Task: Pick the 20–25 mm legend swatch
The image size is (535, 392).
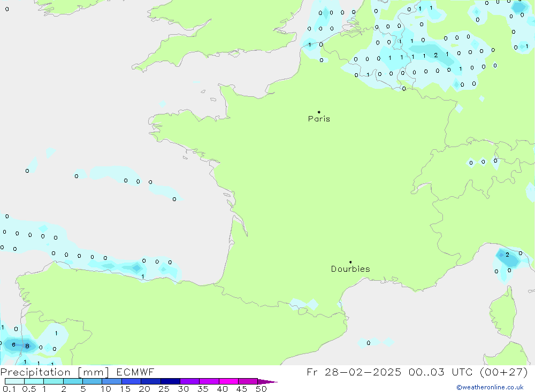Action: coord(151,381)
